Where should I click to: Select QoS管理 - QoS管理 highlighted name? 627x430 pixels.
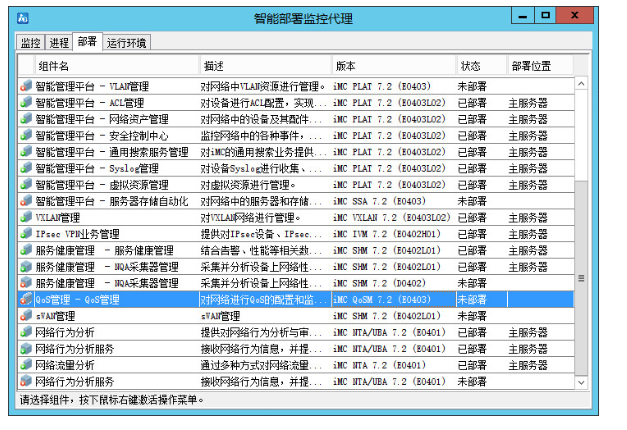(77, 300)
